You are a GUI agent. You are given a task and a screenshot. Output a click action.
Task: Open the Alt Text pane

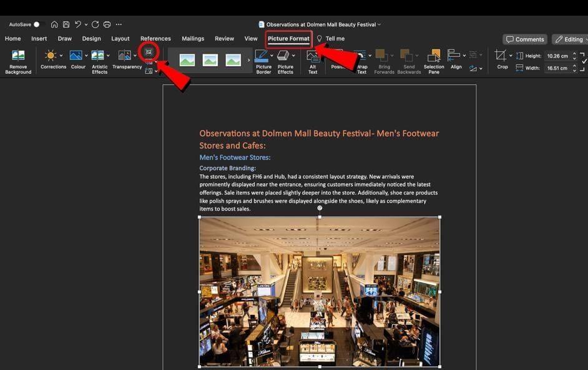312,61
